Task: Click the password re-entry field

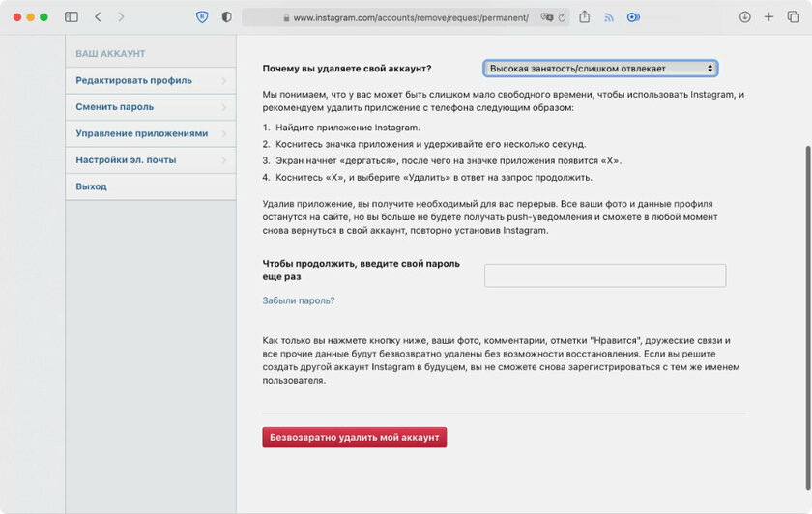Action: (x=604, y=275)
